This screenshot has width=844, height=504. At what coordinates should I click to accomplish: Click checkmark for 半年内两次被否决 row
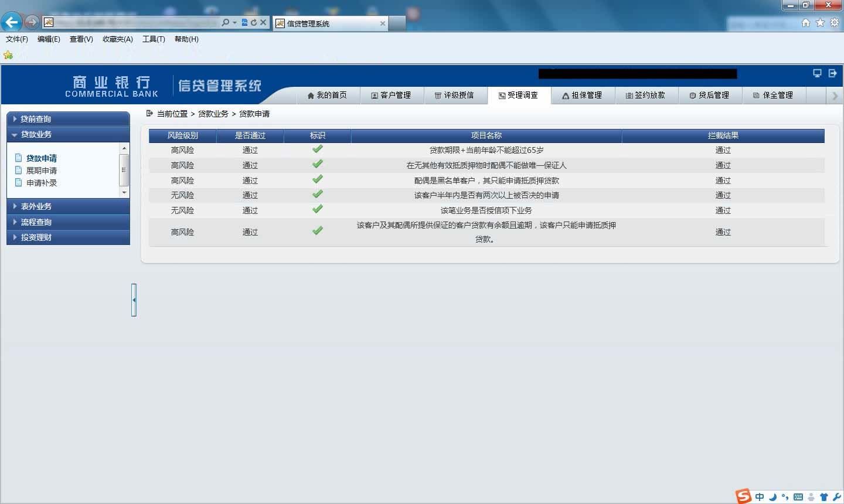[x=318, y=194]
